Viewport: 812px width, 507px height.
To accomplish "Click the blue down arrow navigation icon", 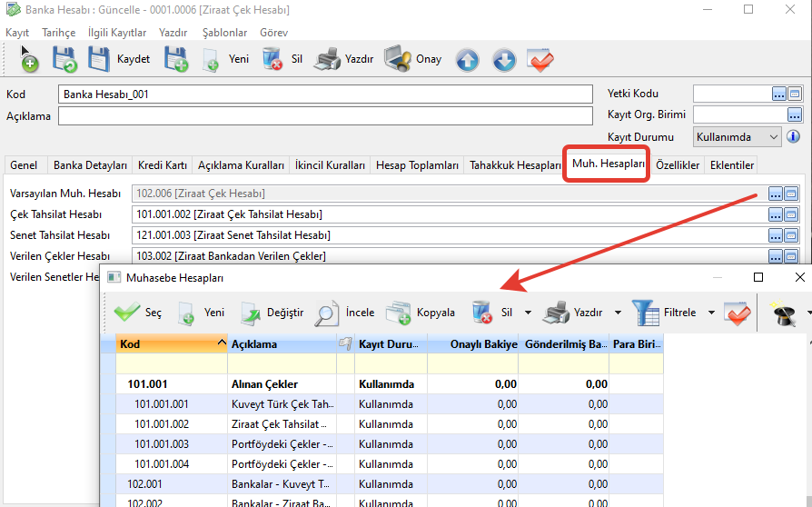I will click(504, 60).
